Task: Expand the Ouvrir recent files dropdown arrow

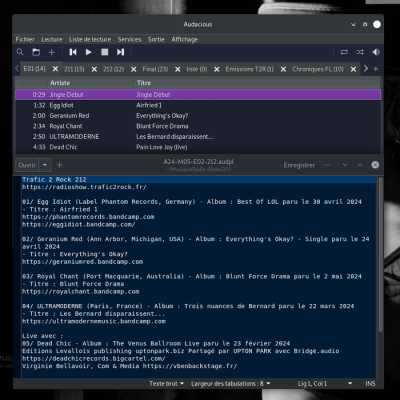Action: pyautogui.click(x=45, y=165)
